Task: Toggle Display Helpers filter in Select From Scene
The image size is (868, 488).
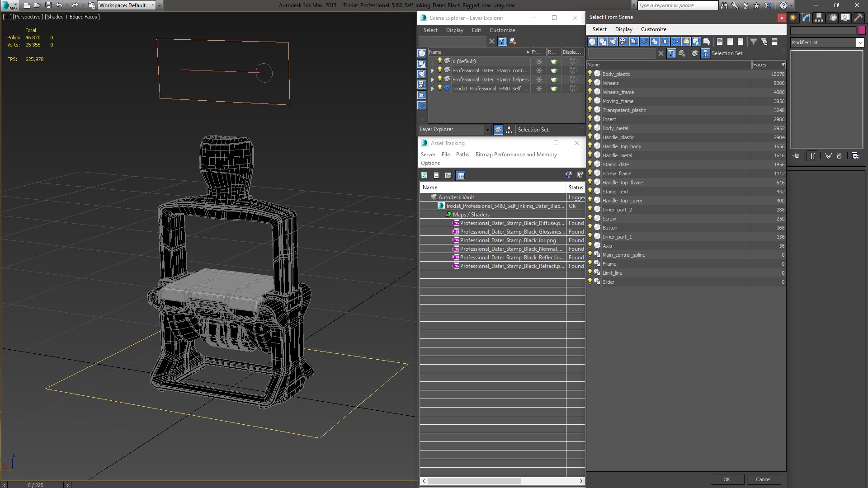Action: click(x=634, y=42)
